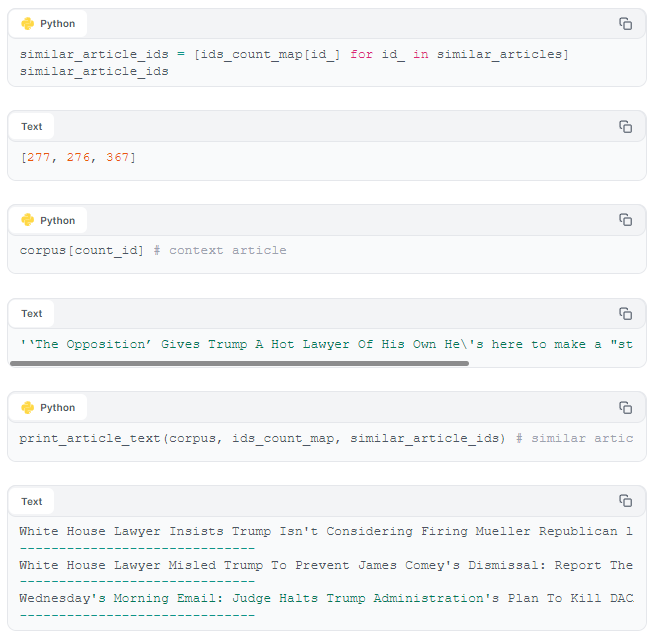Select the Python label of first block
Image resolution: width=662 pixels, height=644 pixels.
click(57, 24)
